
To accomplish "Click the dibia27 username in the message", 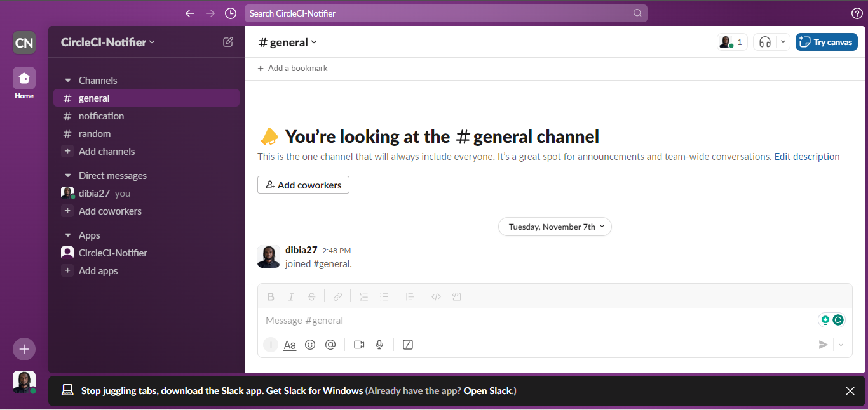I will click(301, 250).
